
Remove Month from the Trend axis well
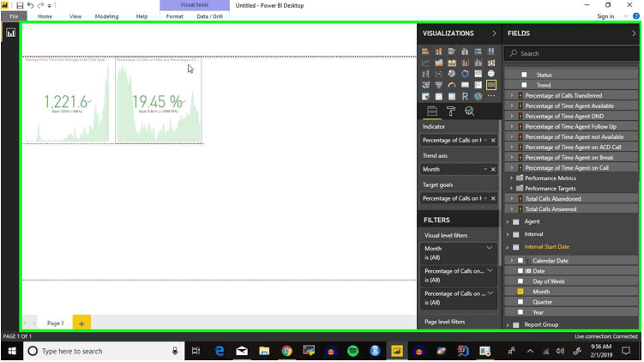pos(493,169)
